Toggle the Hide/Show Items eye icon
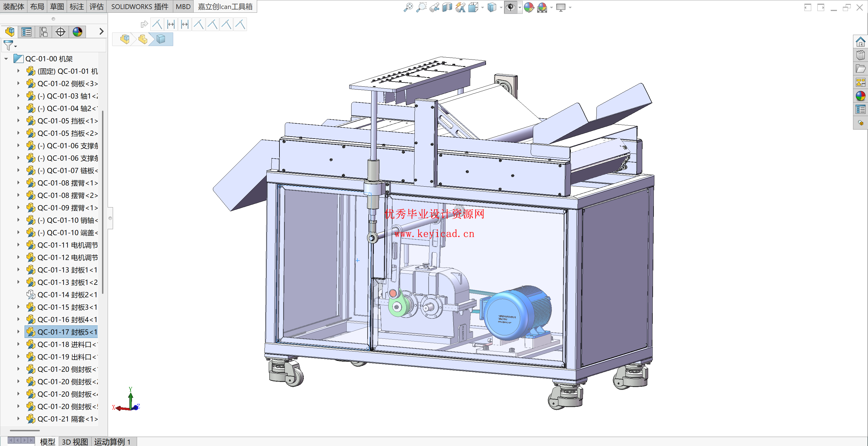The width and height of the screenshot is (868, 446). pyautogui.click(x=511, y=7)
